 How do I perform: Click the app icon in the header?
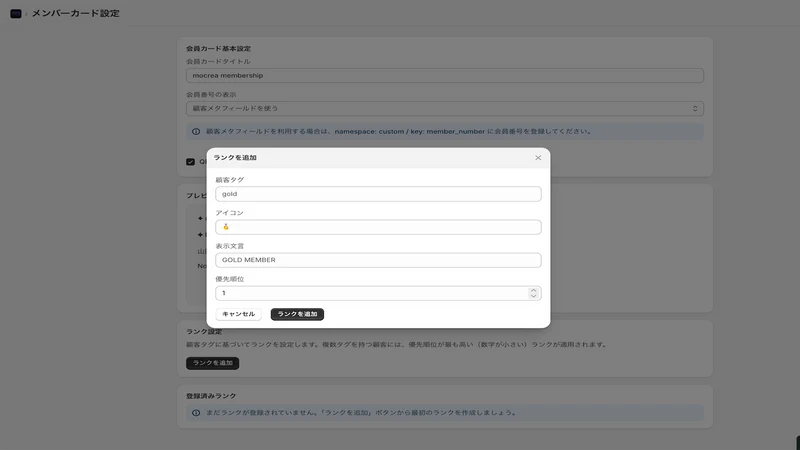pos(16,13)
